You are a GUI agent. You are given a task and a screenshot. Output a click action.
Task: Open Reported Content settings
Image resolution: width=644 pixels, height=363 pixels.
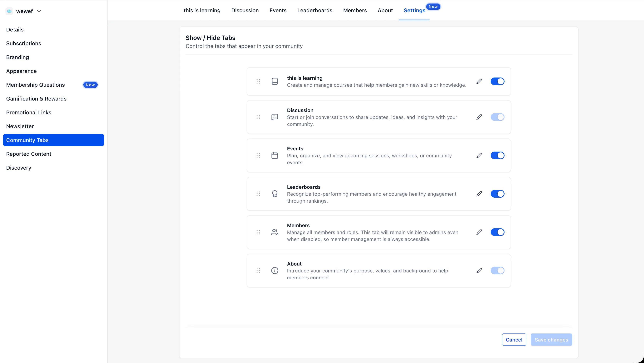click(53, 154)
